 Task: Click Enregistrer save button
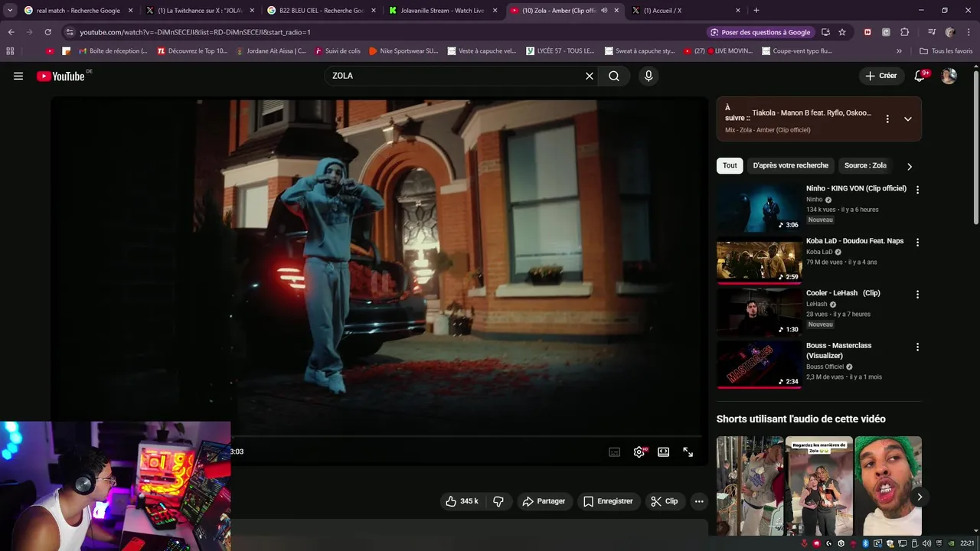point(608,501)
